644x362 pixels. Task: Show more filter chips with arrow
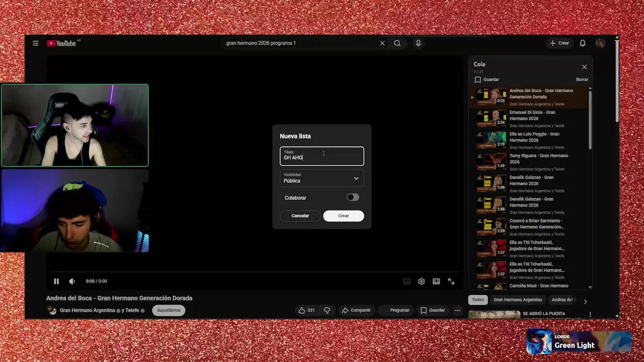coord(585,302)
